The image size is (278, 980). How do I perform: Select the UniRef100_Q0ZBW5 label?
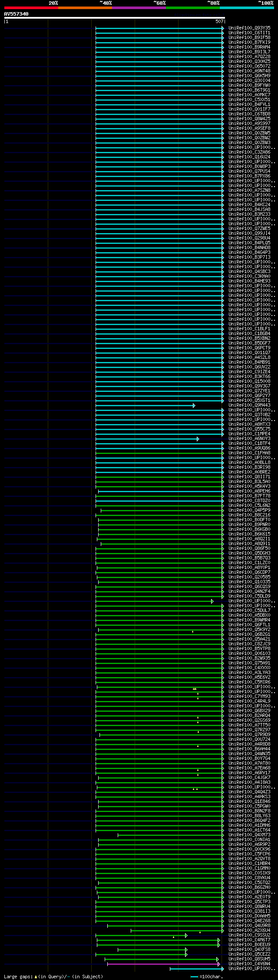249,133
